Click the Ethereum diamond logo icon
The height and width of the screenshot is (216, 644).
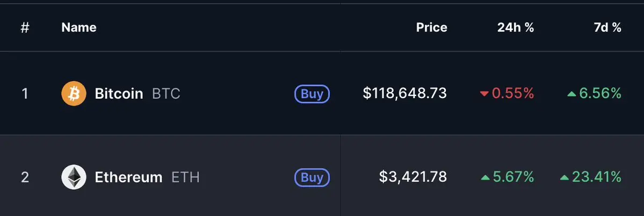tap(74, 177)
